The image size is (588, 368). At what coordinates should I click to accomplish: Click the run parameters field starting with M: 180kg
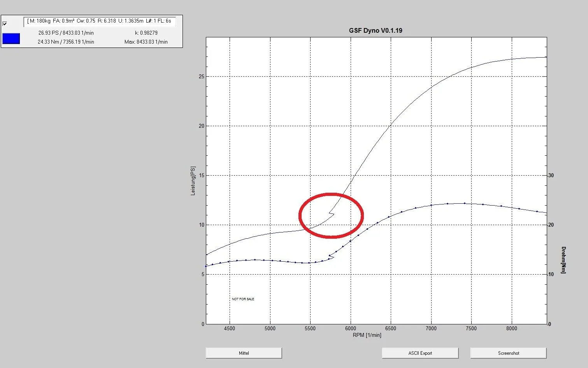(x=99, y=21)
